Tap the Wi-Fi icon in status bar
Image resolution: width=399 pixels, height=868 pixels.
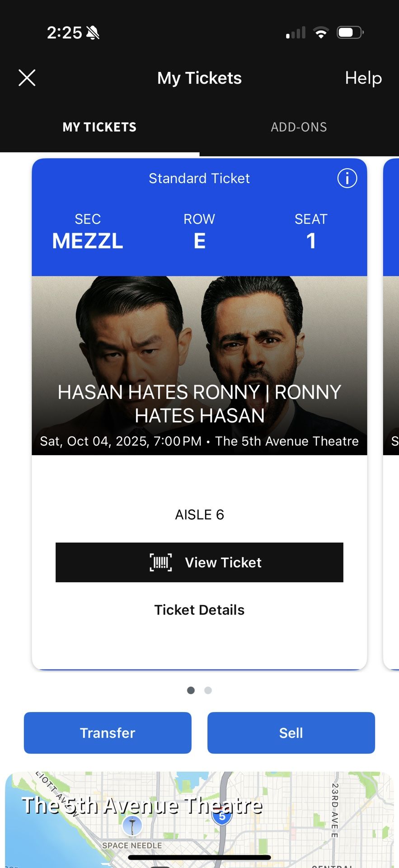point(321,33)
